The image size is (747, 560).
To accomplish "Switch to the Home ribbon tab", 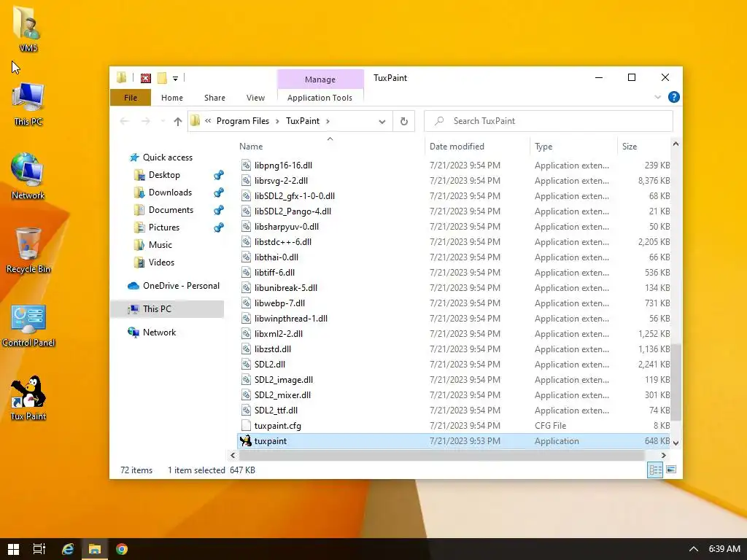I will tap(172, 98).
